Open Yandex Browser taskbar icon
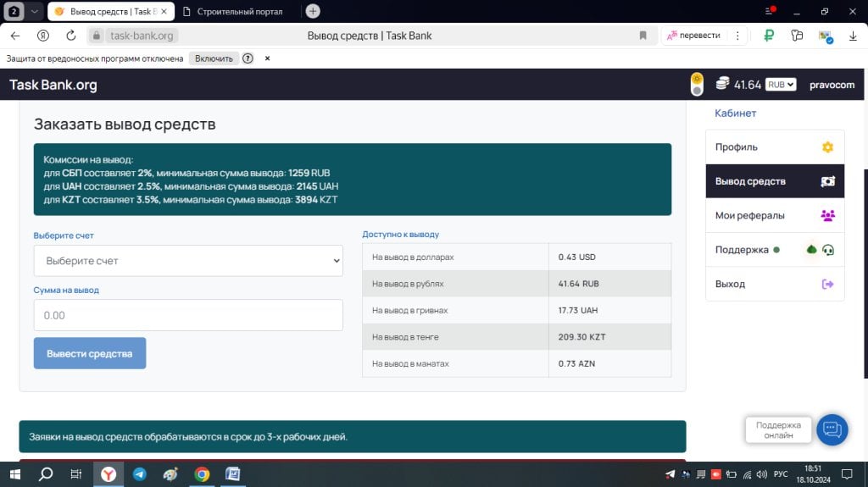Image resolution: width=868 pixels, height=487 pixels. (108, 474)
